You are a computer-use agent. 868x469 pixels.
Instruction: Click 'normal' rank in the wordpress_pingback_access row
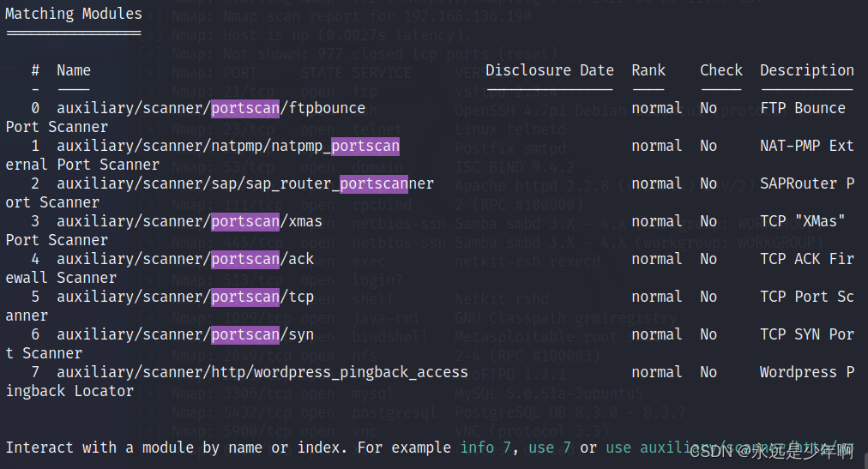point(656,371)
